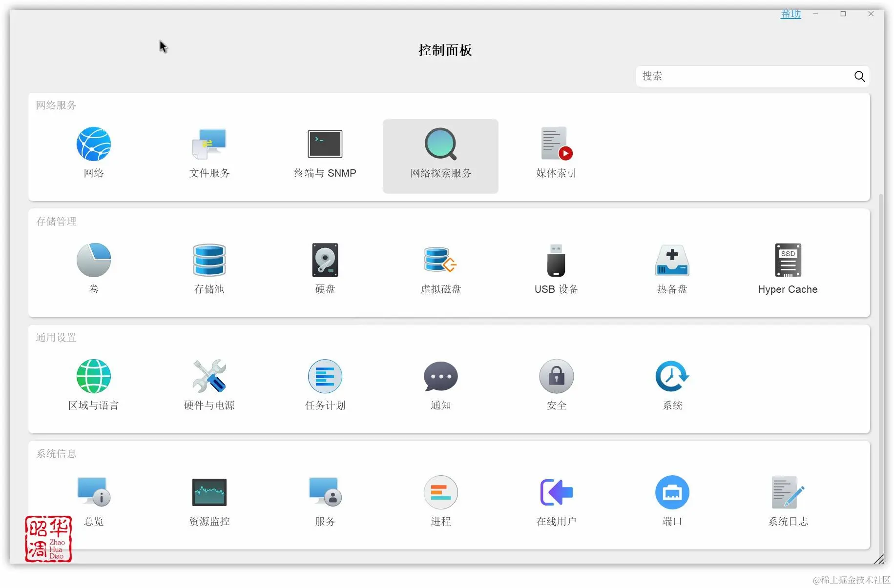Close the control panel window

871,14
